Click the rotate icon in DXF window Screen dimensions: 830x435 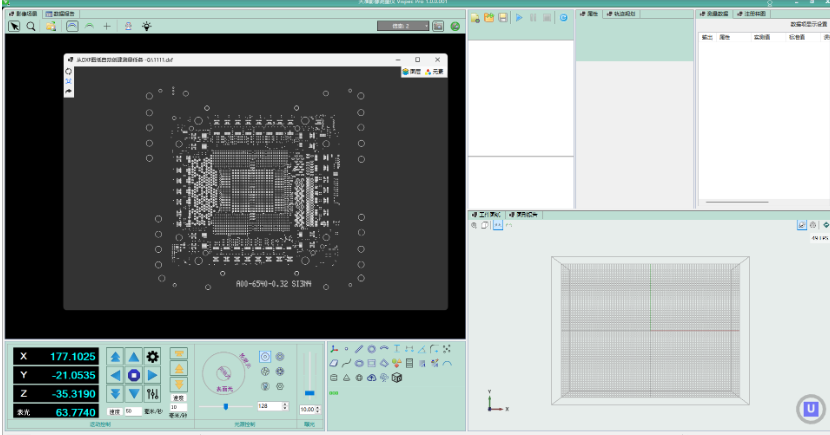point(68,71)
